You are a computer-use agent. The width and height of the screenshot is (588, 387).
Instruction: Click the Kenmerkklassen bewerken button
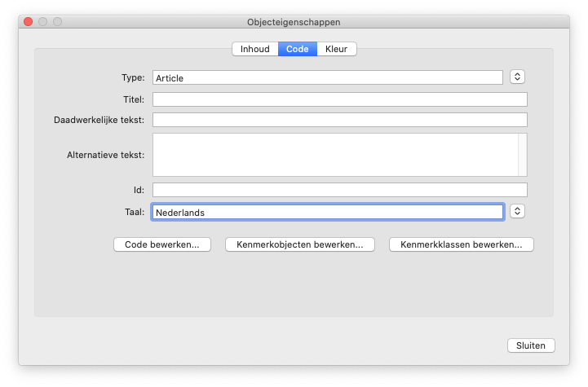pos(461,244)
